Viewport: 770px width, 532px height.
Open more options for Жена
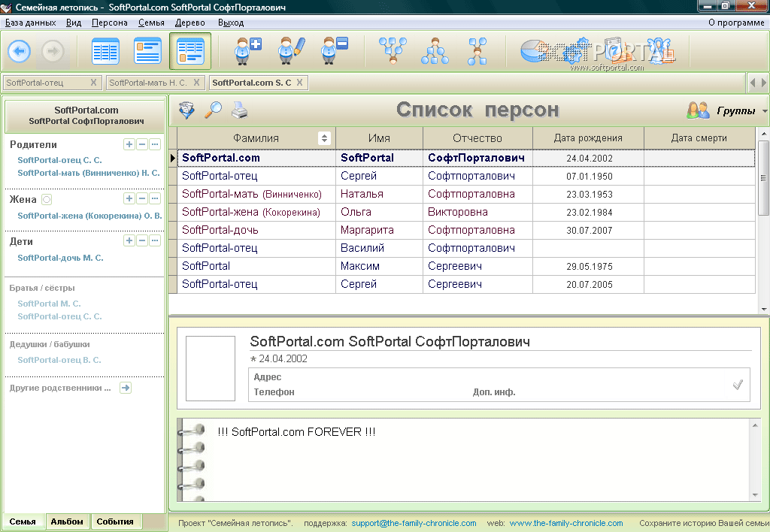[155, 198]
